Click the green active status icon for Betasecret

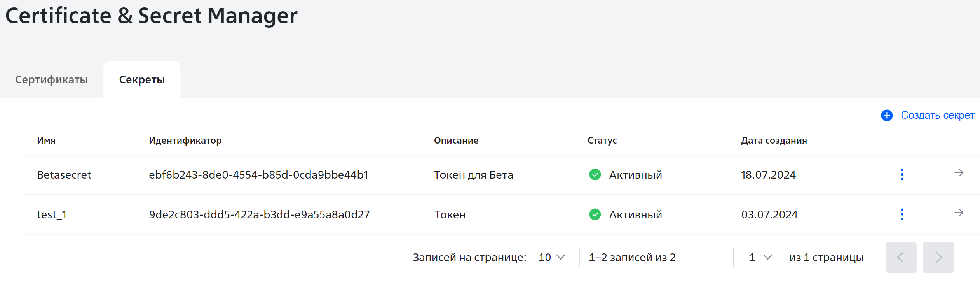pyautogui.click(x=595, y=175)
